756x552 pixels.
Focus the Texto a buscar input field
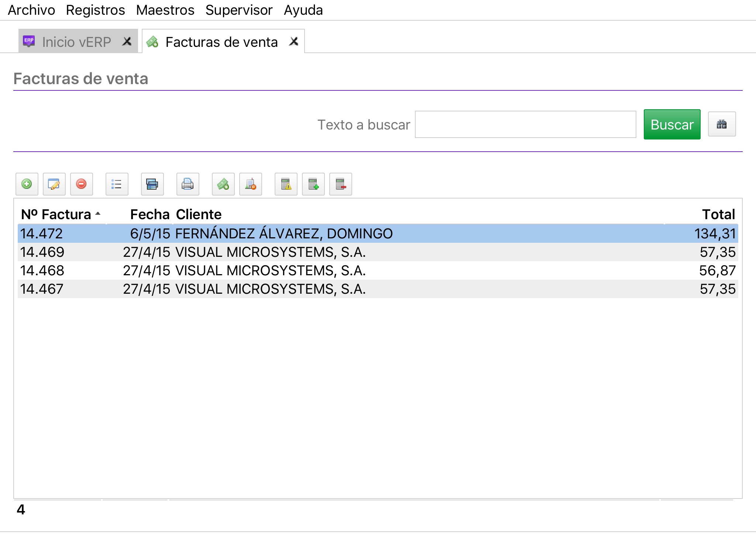coord(526,124)
